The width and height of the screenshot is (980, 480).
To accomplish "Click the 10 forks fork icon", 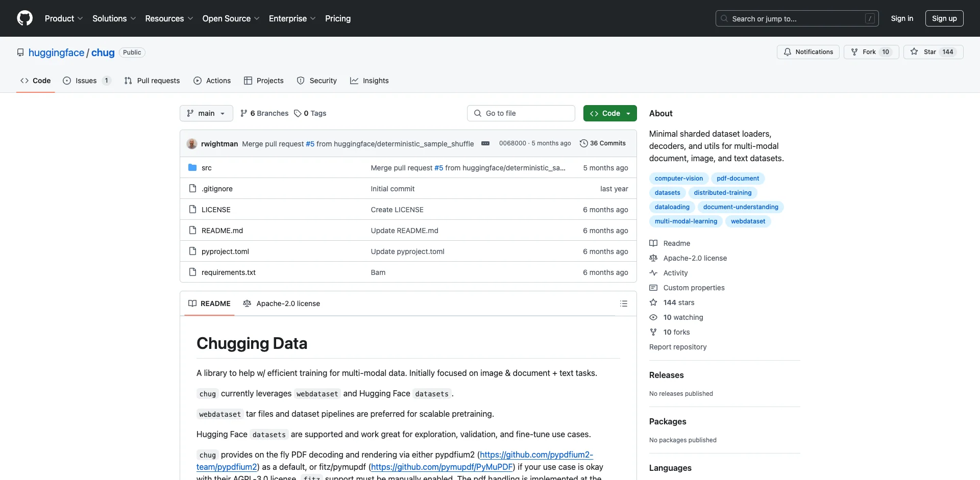I will 653,332.
